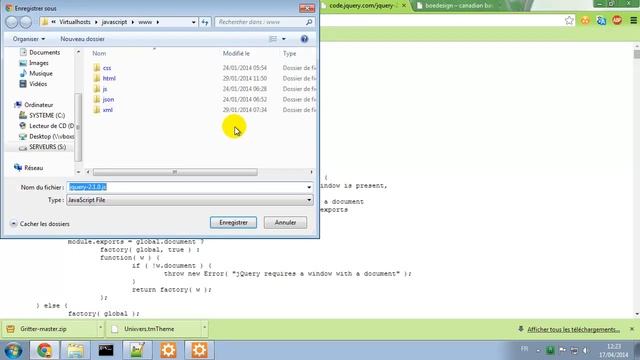Click the search magnifier icon

tap(309, 22)
